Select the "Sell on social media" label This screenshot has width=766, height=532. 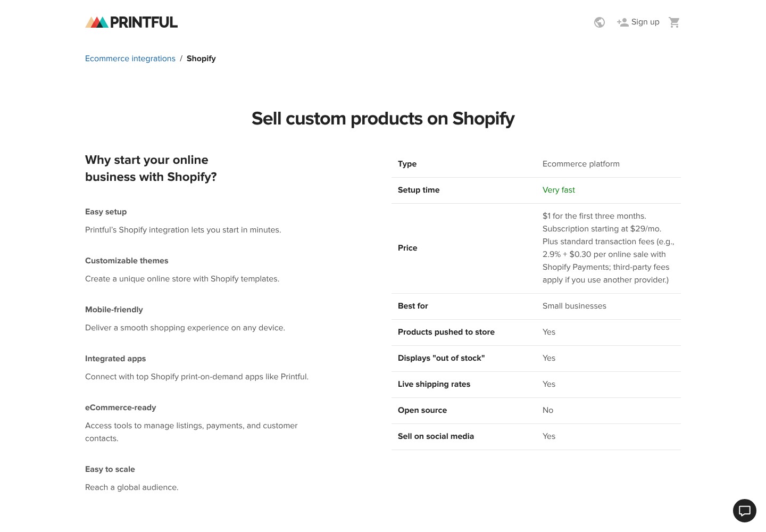coord(436,436)
